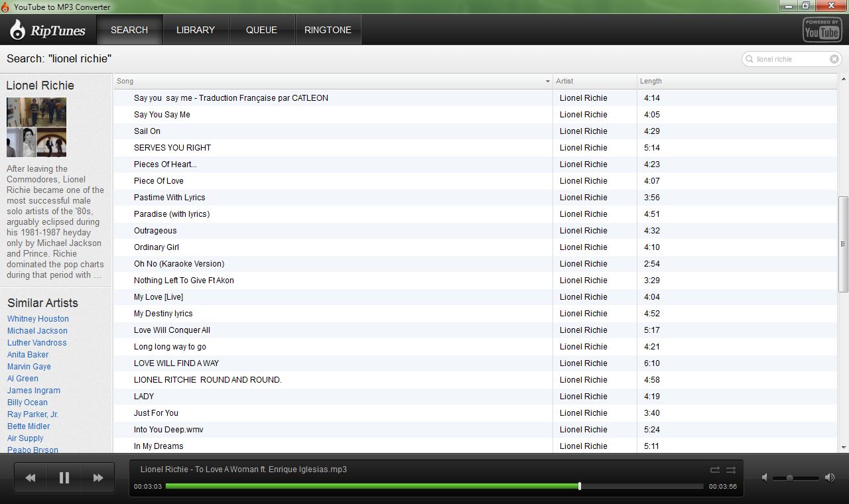Open the RINGTONE tab

click(328, 30)
